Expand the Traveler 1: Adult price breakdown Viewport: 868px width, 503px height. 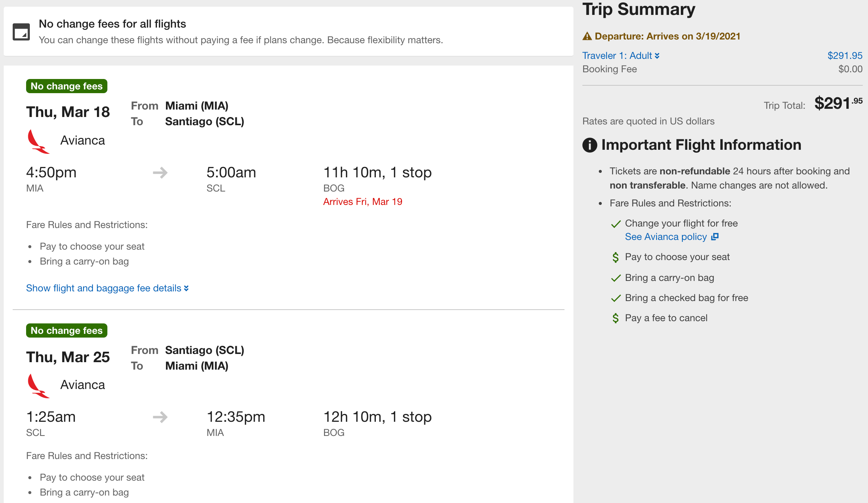coord(621,56)
